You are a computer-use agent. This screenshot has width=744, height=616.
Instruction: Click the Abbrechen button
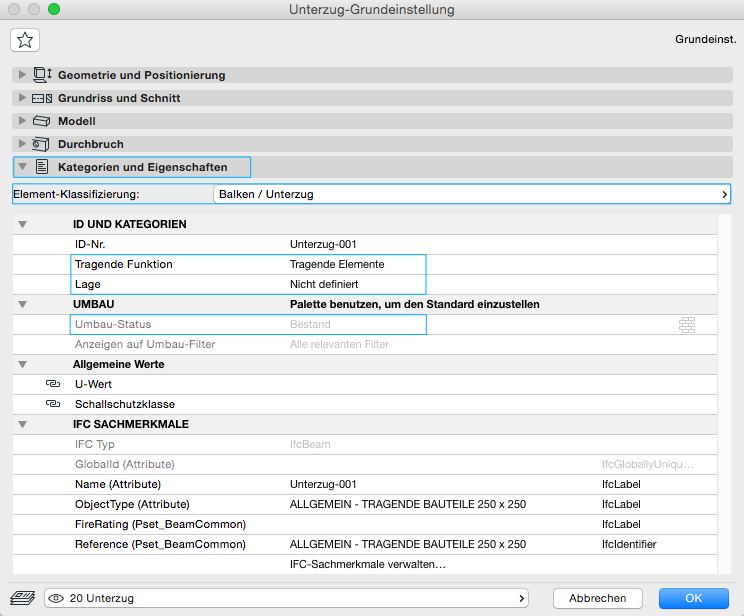597,598
